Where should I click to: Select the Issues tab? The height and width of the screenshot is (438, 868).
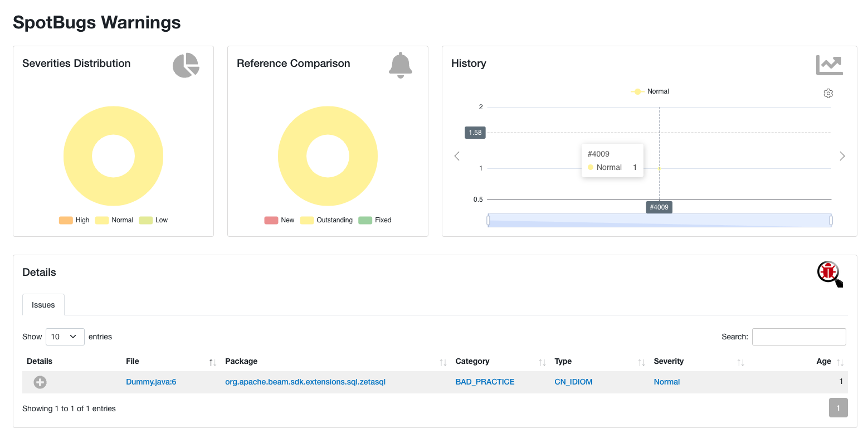[43, 305]
